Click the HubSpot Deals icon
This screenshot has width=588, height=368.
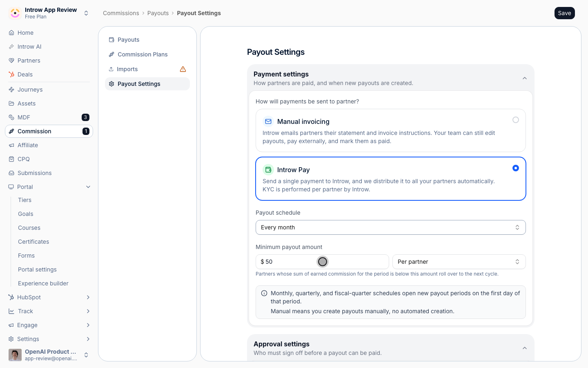11,74
